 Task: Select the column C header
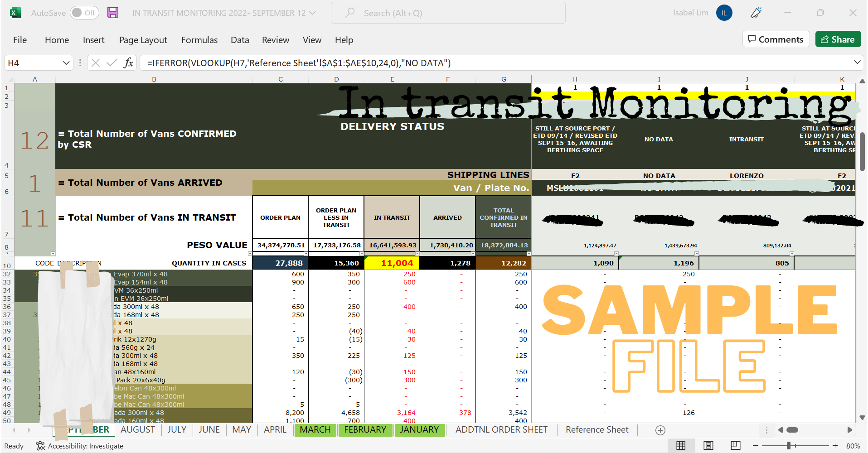click(x=281, y=79)
